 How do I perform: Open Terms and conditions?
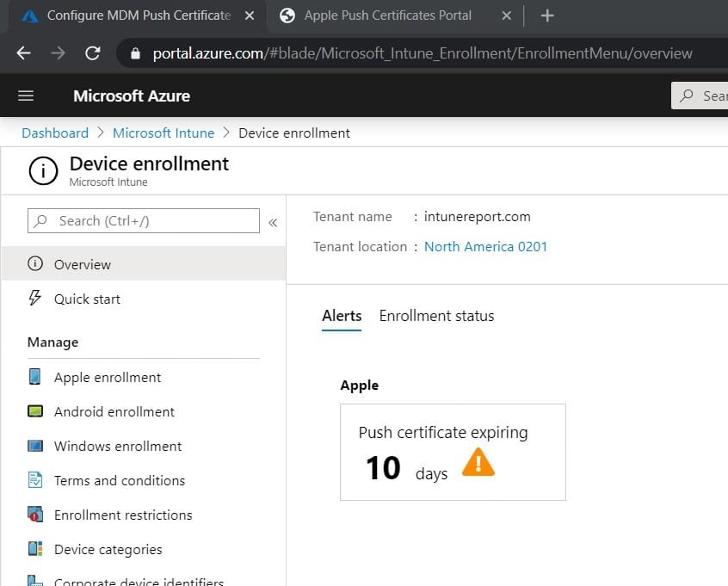point(144,480)
